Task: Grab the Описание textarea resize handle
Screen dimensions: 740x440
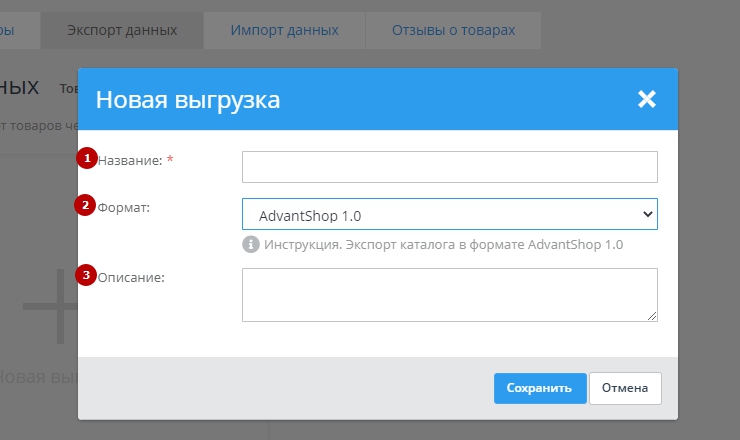Action: point(652,316)
